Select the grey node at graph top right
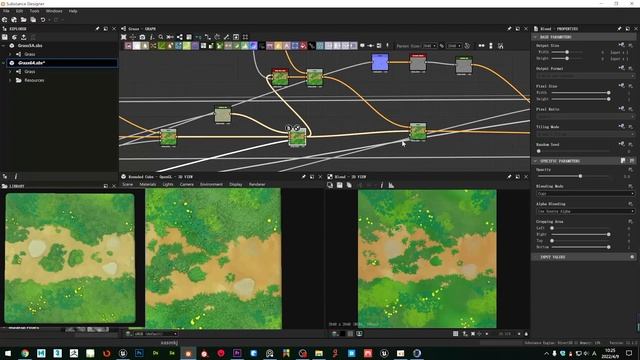640x360 pixels. tap(464, 65)
